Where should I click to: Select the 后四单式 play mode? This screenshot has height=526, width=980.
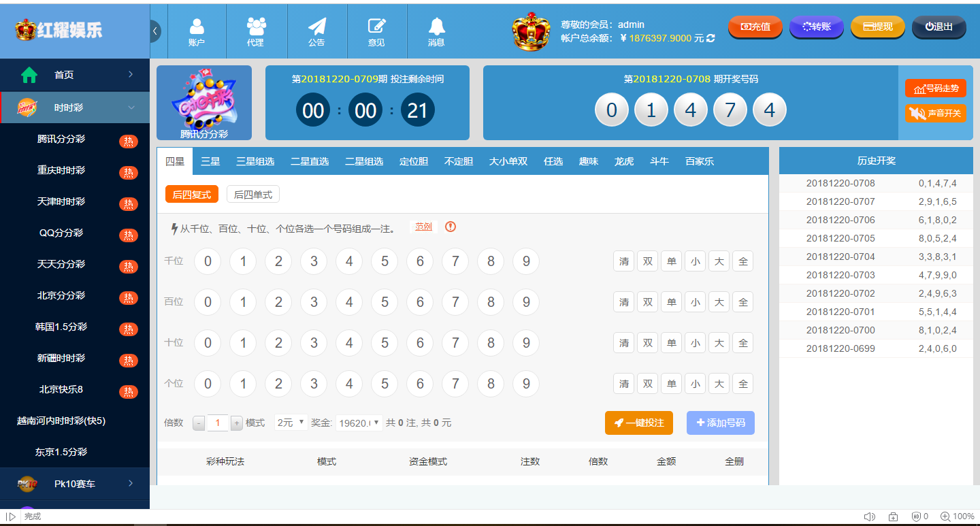coord(252,195)
